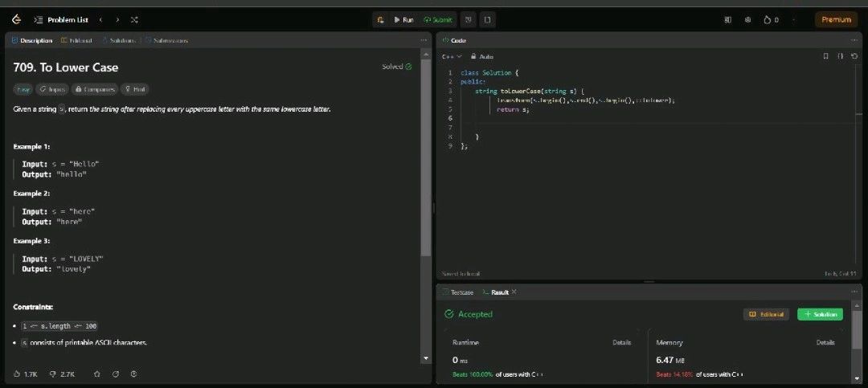
Task: Open the C++ language dropdown
Action: (x=452, y=56)
